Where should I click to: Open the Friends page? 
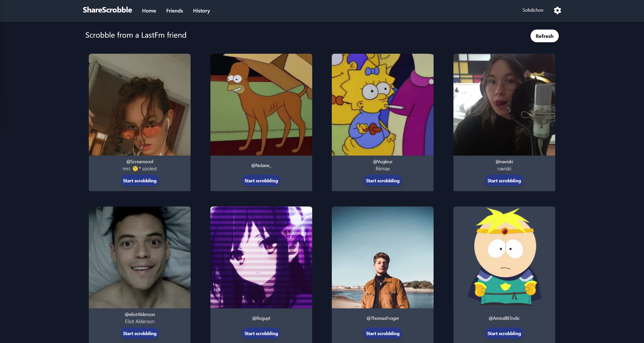click(x=175, y=11)
